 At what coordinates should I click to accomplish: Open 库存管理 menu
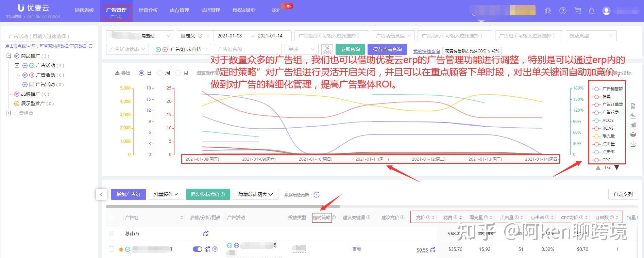click(179, 10)
